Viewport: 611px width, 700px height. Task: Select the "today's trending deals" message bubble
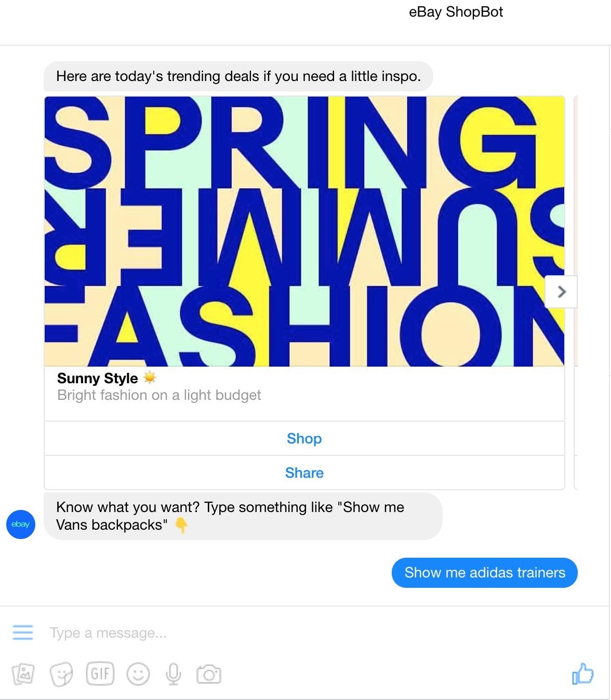[x=238, y=76]
